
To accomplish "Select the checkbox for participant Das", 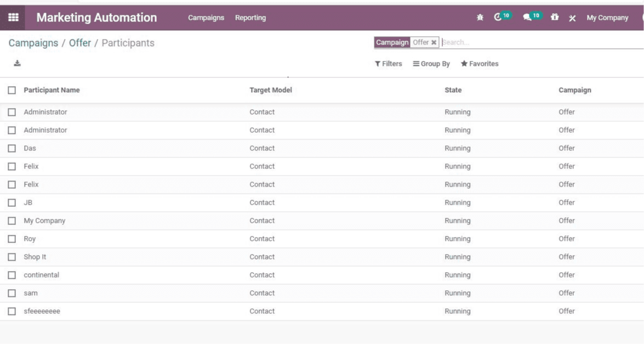I will point(12,148).
